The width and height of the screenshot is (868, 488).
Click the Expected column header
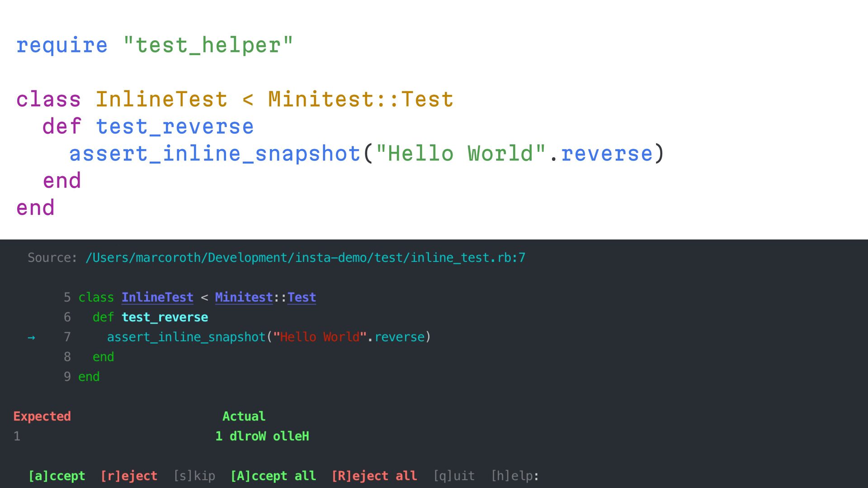point(42,416)
